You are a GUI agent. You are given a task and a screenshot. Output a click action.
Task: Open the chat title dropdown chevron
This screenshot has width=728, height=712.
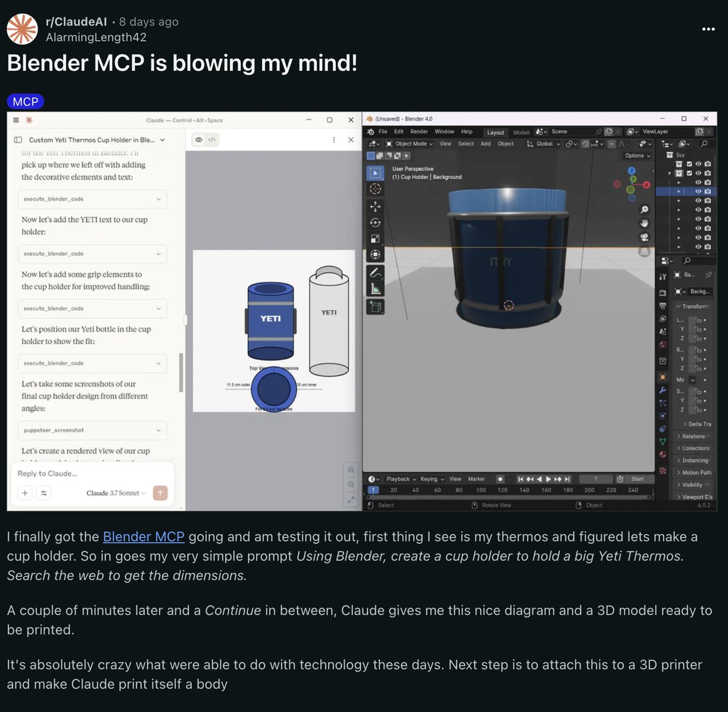pos(163,139)
